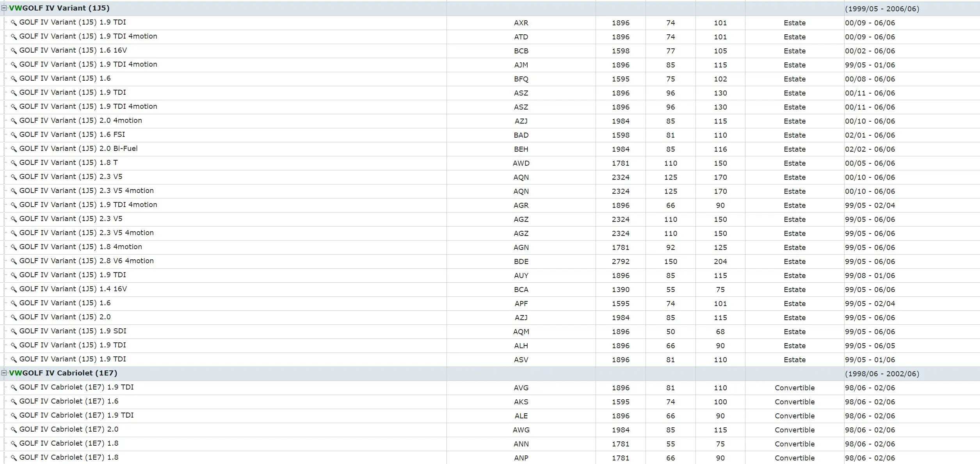Click engine code cell AQM

521,332
